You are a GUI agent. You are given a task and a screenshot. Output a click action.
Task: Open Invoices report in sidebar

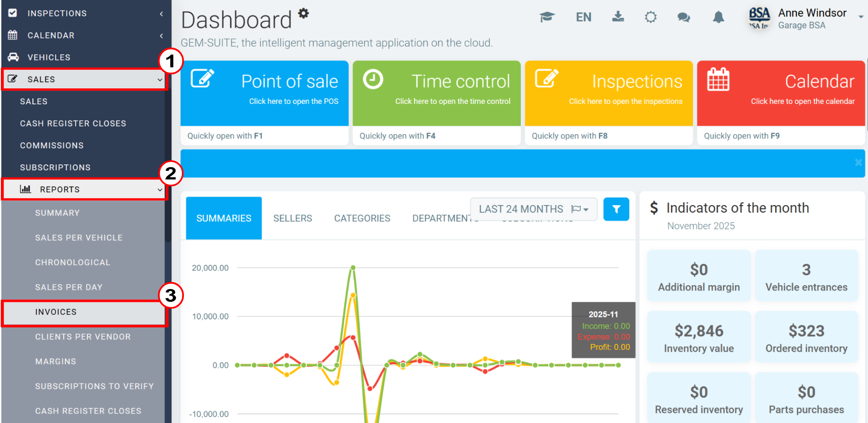point(84,312)
